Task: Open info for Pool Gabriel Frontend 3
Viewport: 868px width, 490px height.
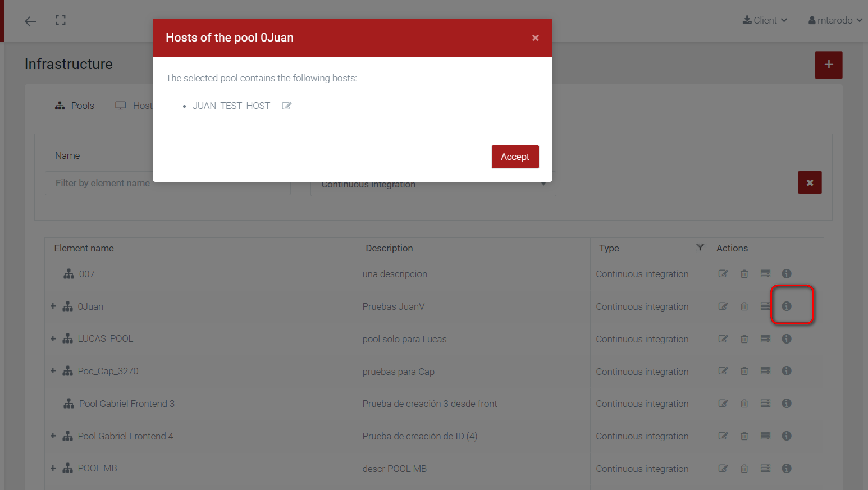Action: pyautogui.click(x=786, y=404)
